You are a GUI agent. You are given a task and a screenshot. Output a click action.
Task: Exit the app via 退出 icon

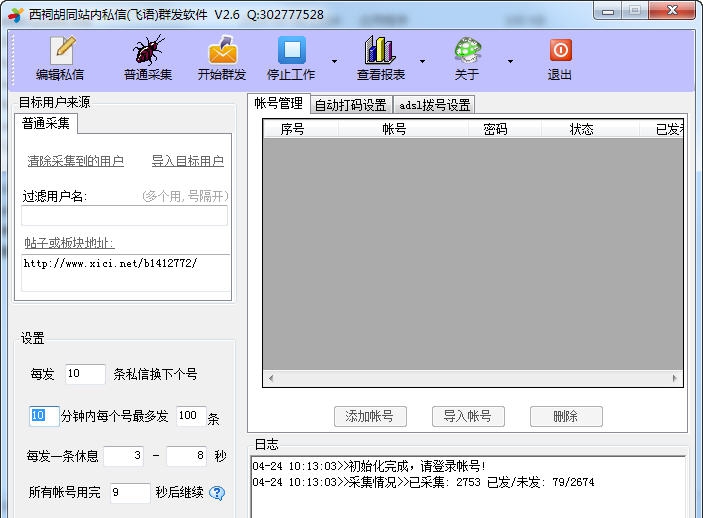point(560,51)
